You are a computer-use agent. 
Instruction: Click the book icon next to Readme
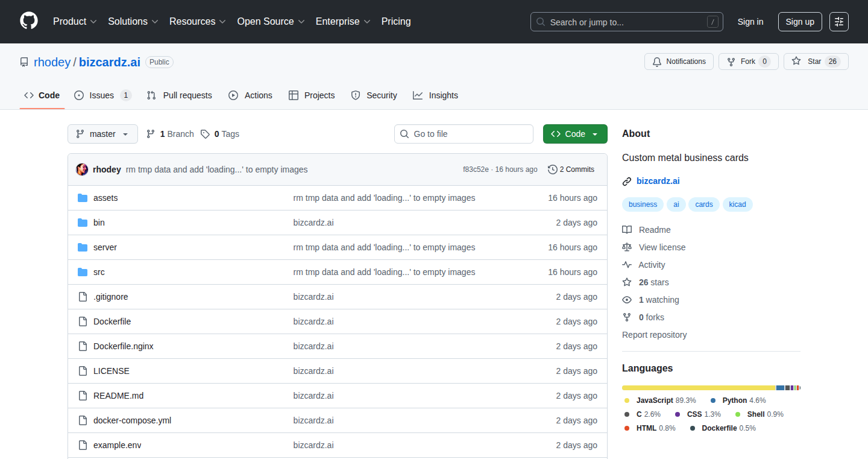627,230
